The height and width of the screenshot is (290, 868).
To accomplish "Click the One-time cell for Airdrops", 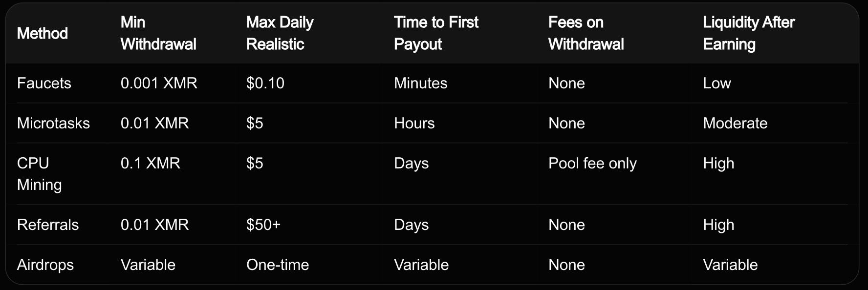I will (278, 265).
